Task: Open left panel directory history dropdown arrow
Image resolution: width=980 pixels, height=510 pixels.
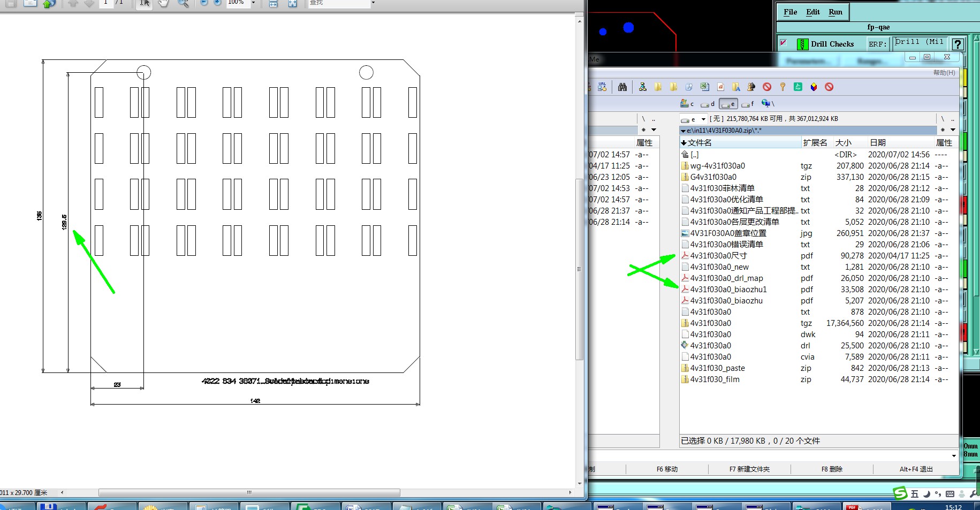Action: tap(654, 130)
